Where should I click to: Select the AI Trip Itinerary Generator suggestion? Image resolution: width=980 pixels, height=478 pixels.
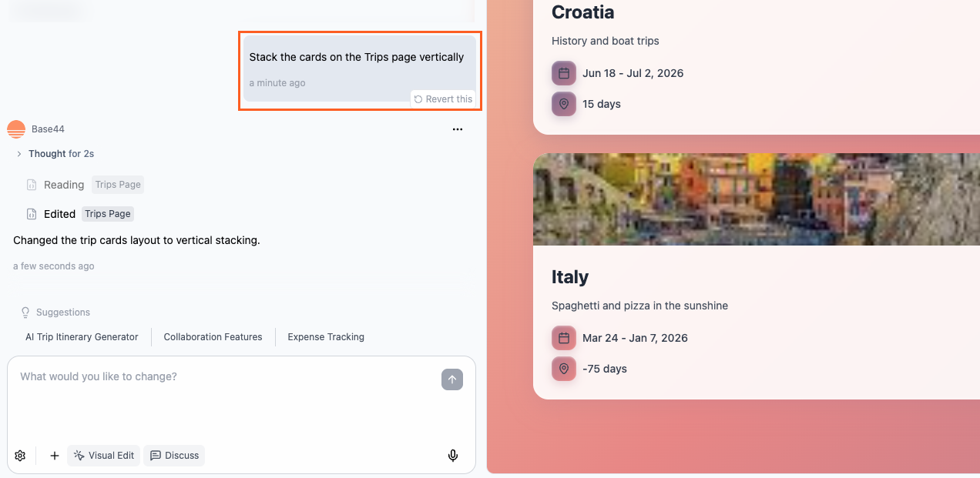80,336
